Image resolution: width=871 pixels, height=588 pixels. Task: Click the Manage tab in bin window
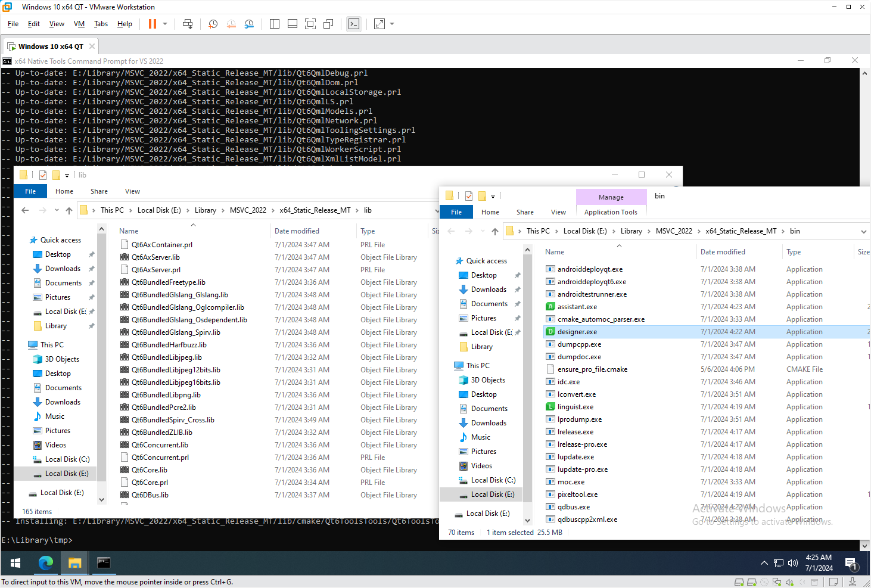point(611,197)
